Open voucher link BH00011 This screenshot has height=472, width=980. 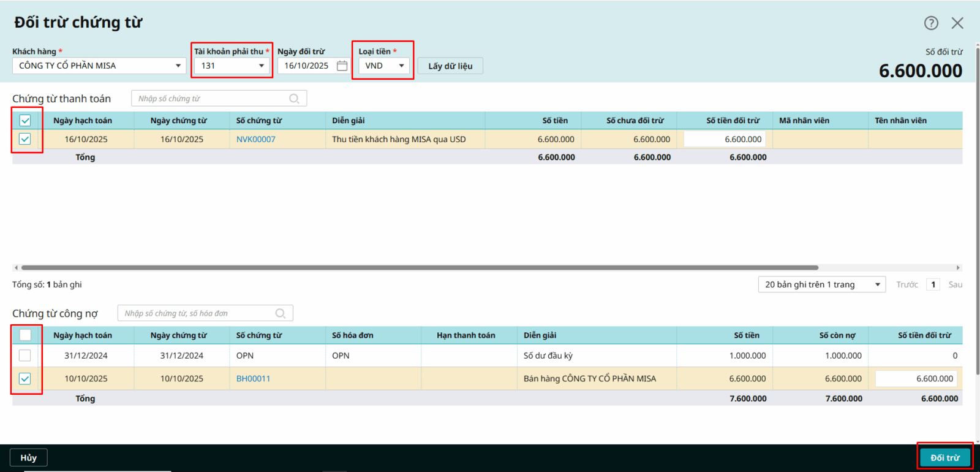[x=253, y=379]
